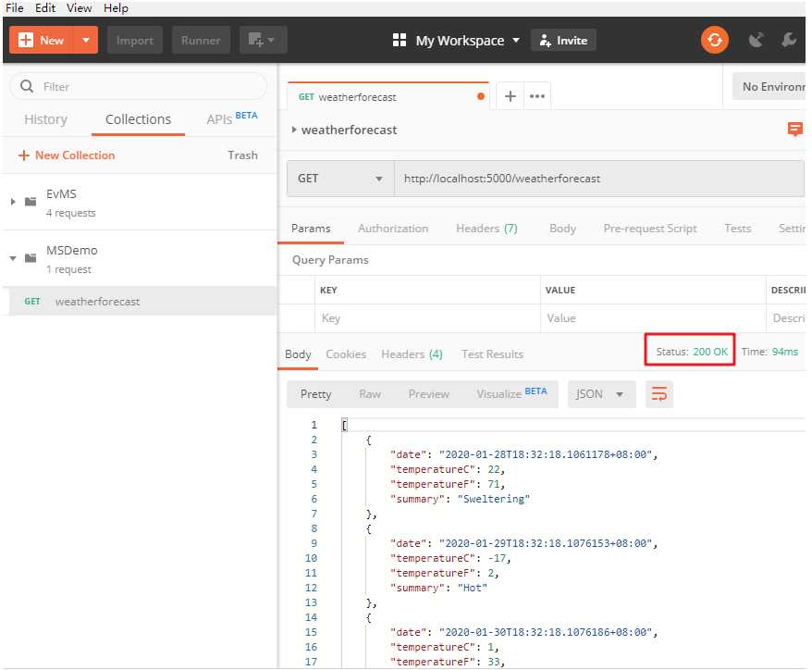Open the No Environment dropdown
Viewport: 812px width, 670px height.
[x=770, y=87]
